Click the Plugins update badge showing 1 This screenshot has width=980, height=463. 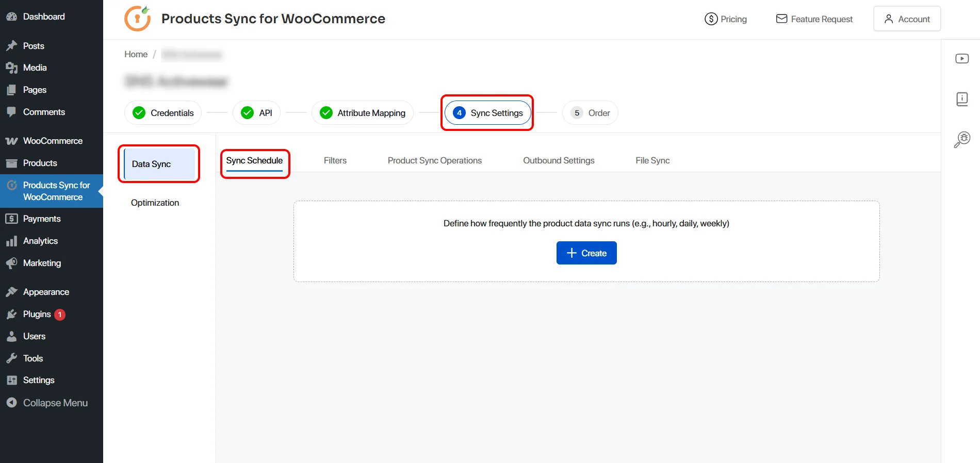[x=60, y=315]
